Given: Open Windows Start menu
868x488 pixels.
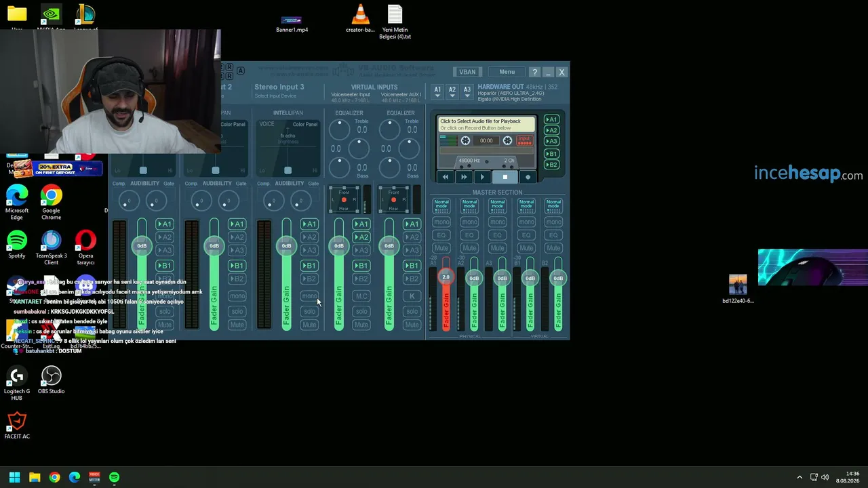Looking at the screenshot, I should (14, 477).
